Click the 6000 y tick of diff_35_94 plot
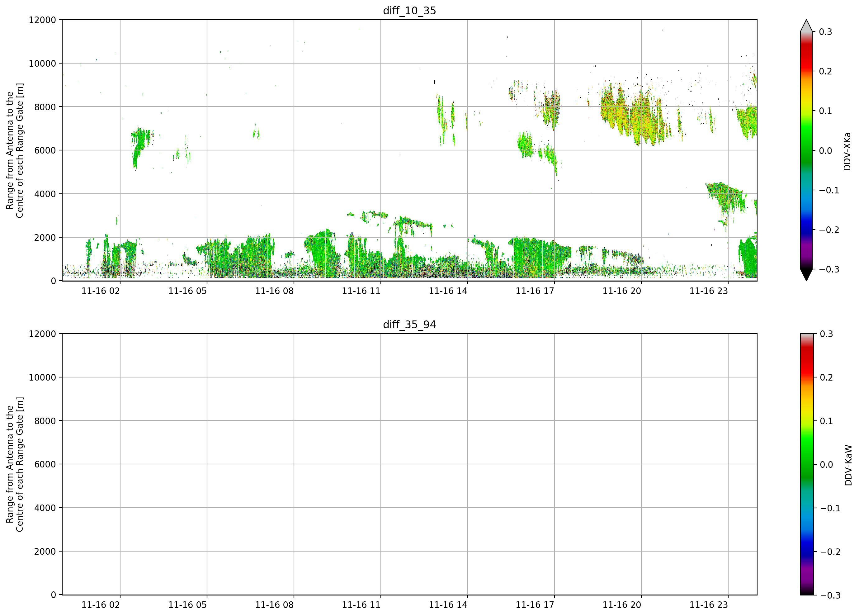The height and width of the screenshot is (616, 859). tap(45, 464)
